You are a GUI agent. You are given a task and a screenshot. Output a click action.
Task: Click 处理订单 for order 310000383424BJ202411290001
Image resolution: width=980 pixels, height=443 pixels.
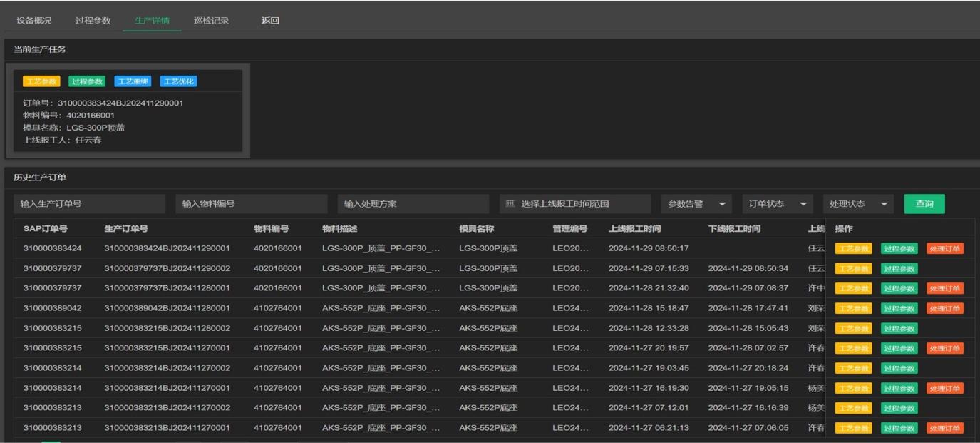[x=945, y=249]
